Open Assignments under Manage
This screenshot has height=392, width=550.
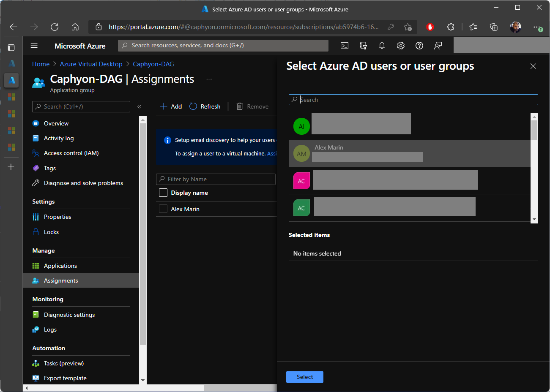coord(81,280)
